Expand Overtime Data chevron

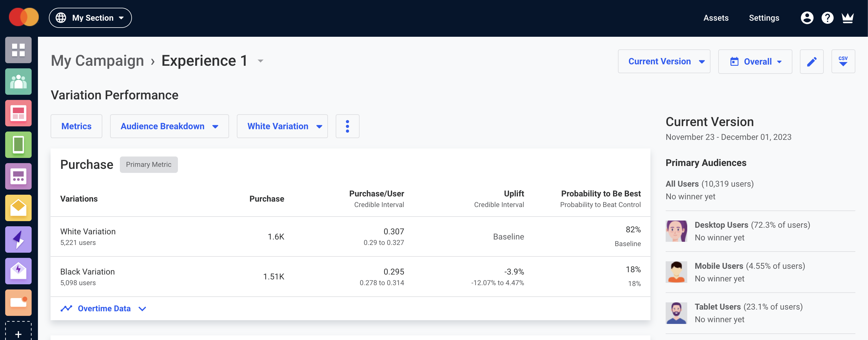pyautogui.click(x=142, y=309)
